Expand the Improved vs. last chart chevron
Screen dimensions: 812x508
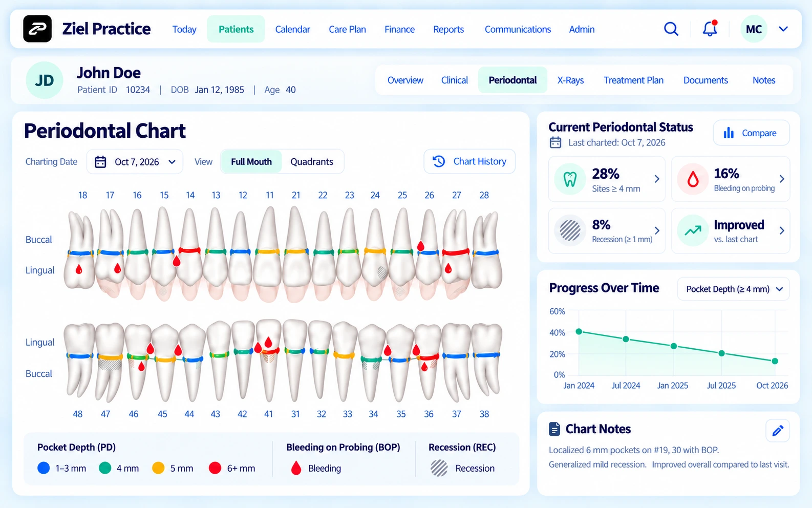coord(782,230)
